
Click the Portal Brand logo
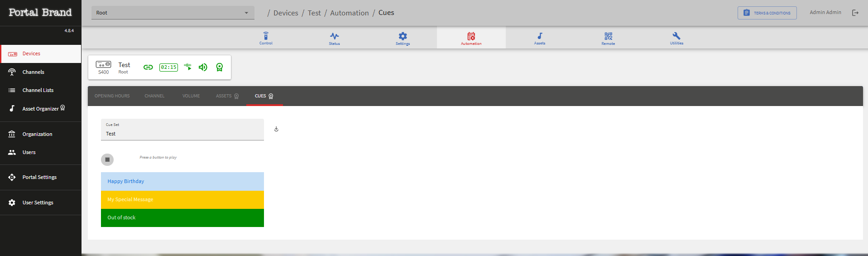pyautogui.click(x=40, y=12)
